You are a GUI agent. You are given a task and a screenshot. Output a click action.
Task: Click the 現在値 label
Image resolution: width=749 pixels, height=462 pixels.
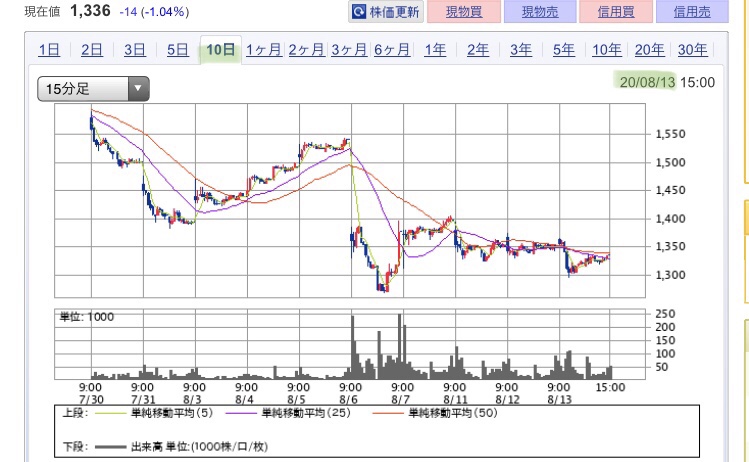pyautogui.click(x=43, y=11)
